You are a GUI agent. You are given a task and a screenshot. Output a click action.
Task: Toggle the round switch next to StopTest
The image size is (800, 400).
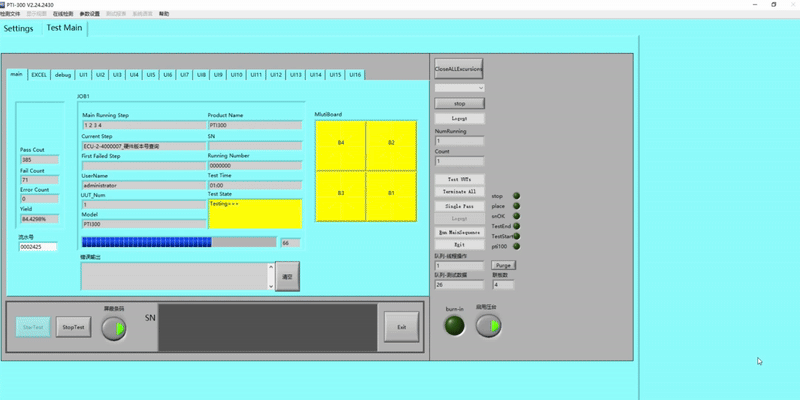114,328
